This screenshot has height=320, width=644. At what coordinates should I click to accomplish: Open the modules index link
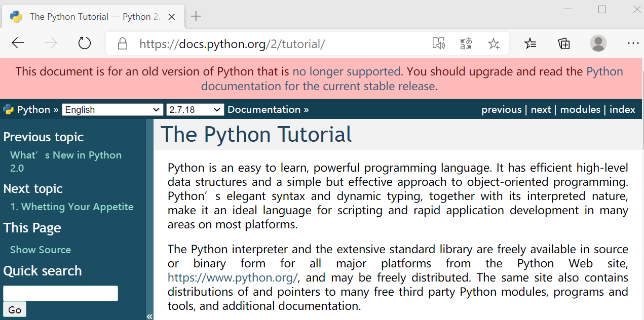coord(580,110)
